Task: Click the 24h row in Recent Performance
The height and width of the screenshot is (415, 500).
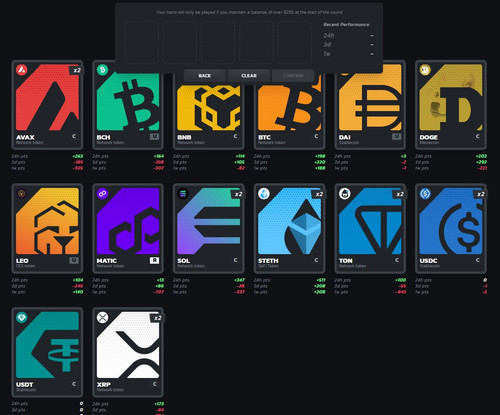Action: [x=348, y=35]
